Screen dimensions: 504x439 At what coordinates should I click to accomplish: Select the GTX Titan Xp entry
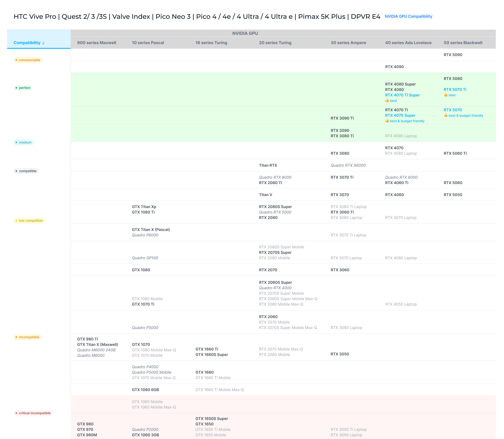(x=144, y=207)
